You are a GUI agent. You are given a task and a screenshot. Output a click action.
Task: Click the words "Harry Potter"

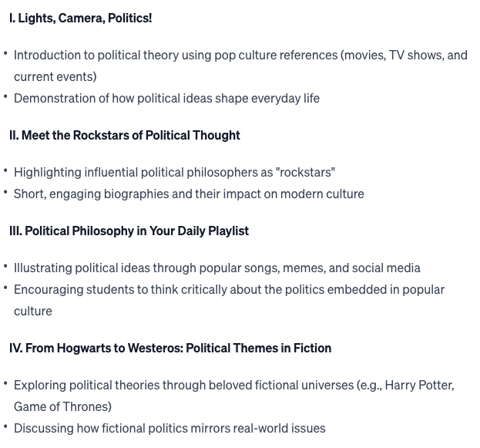click(x=419, y=385)
